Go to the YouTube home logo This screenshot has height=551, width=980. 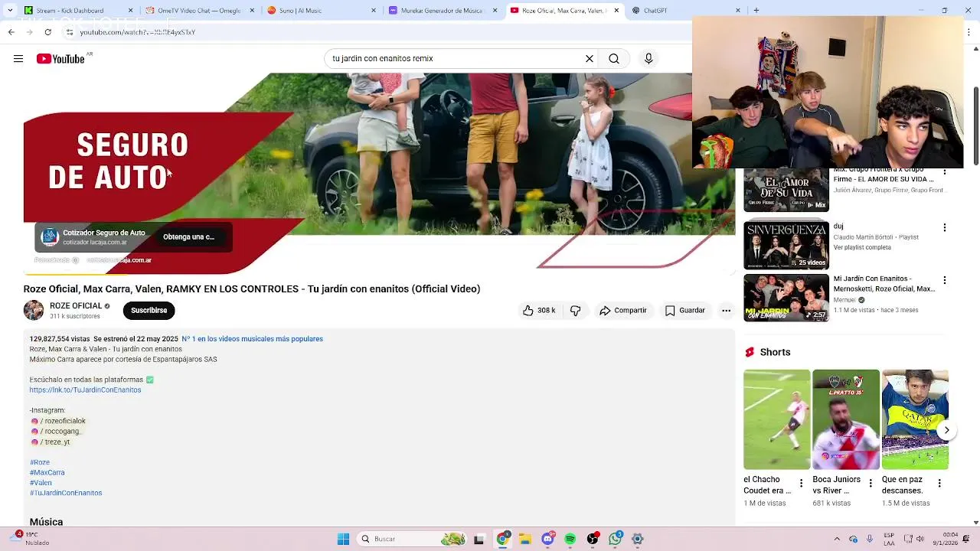click(x=61, y=59)
